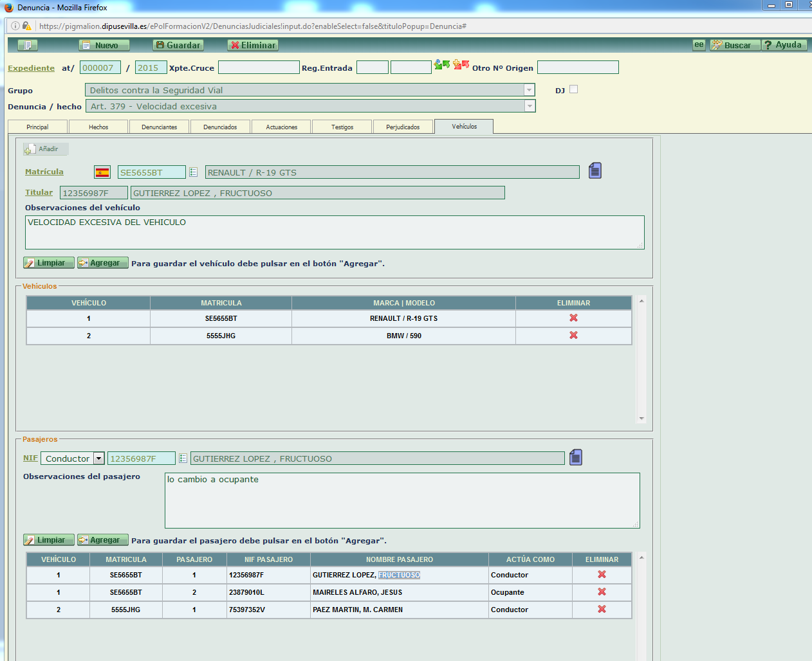Open the vehicle document icon beside RENAULT field
Viewport: 812px width, 661px height.
pyautogui.click(x=595, y=170)
